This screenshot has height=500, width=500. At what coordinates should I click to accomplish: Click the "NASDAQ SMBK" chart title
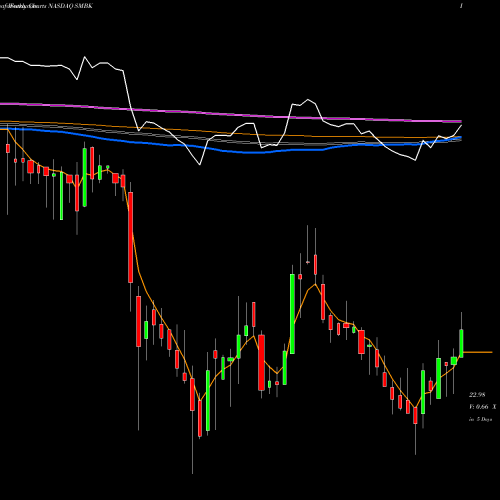point(71,6)
